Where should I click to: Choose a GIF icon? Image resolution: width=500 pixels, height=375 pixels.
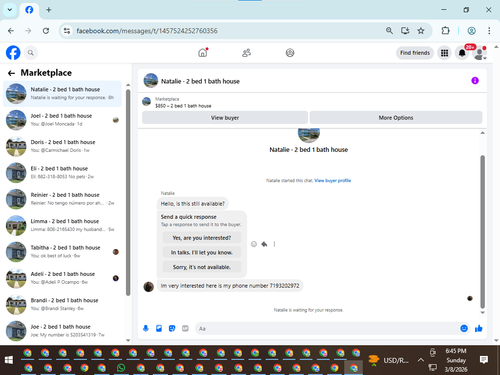pyautogui.click(x=185, y=329)
